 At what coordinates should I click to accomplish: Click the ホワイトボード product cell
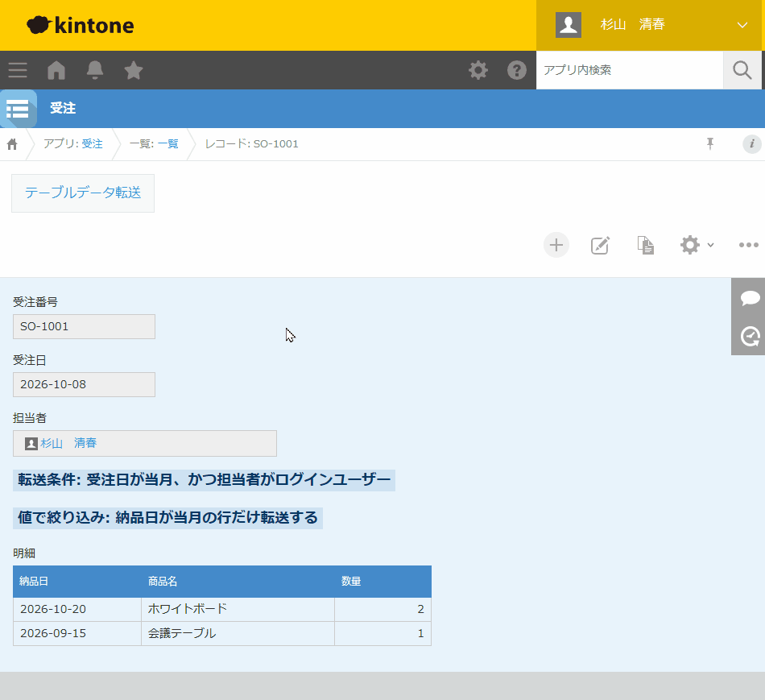tap(238, 609)
